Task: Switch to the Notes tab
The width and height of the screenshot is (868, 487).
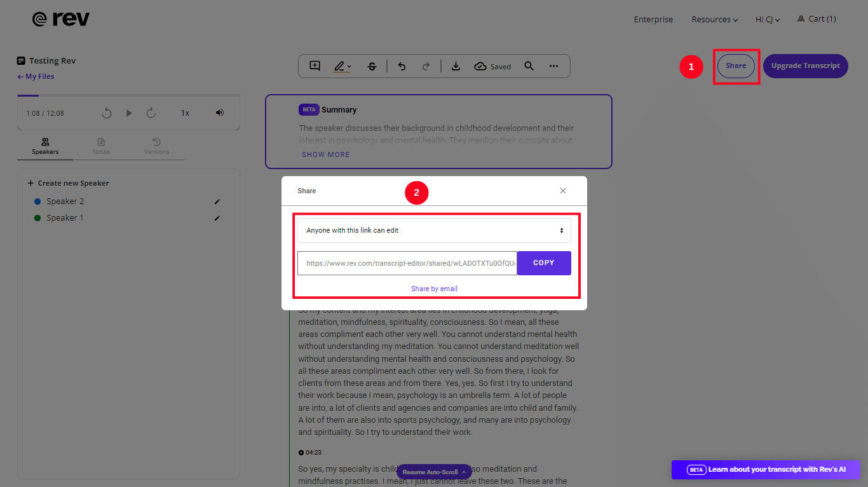Action: [x=101, y=146]
